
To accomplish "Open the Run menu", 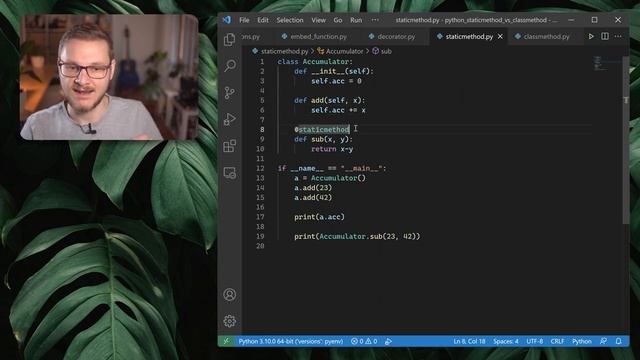I will (x=356, y=20).
